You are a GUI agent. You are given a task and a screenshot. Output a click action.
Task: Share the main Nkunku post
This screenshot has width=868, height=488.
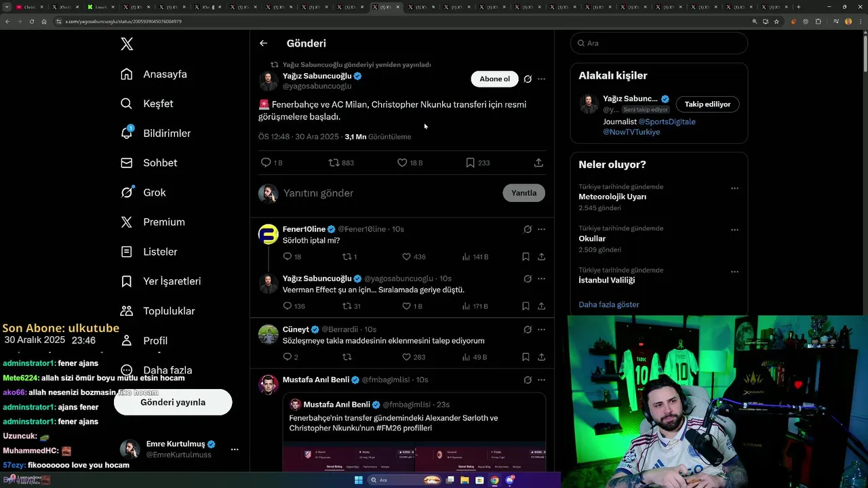pos(538,163)
